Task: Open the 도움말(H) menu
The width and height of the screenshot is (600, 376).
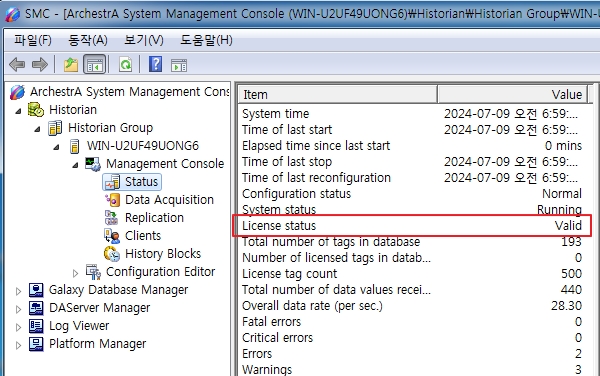Action: 206,40
